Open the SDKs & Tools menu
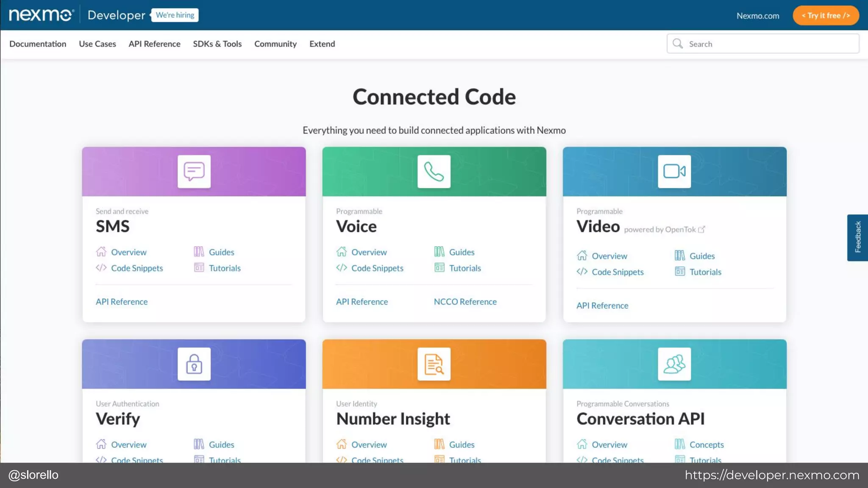This screenshot has height=488, width=868. pyautogui.click(x=217, y=44)
